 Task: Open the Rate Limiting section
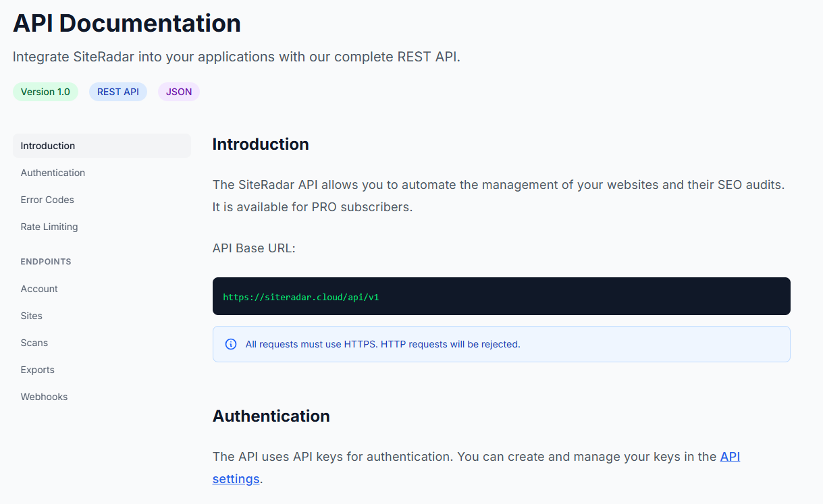(49, 227)
